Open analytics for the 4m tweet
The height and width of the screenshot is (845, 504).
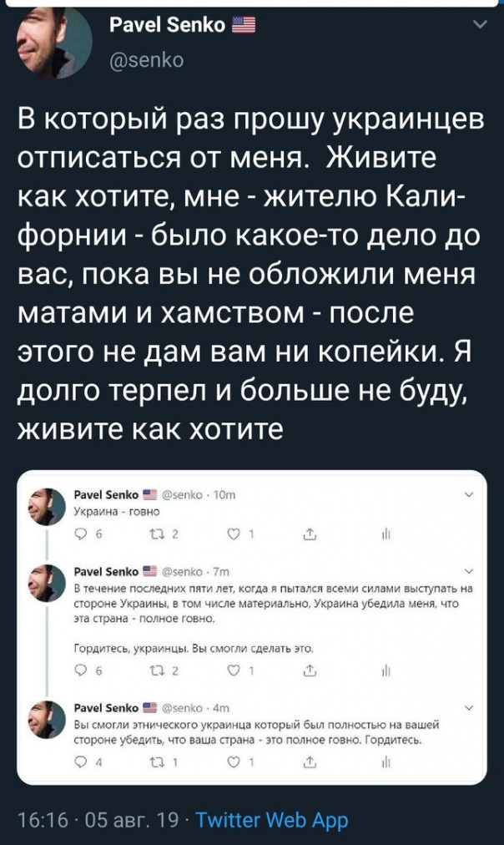pos(386,762)
